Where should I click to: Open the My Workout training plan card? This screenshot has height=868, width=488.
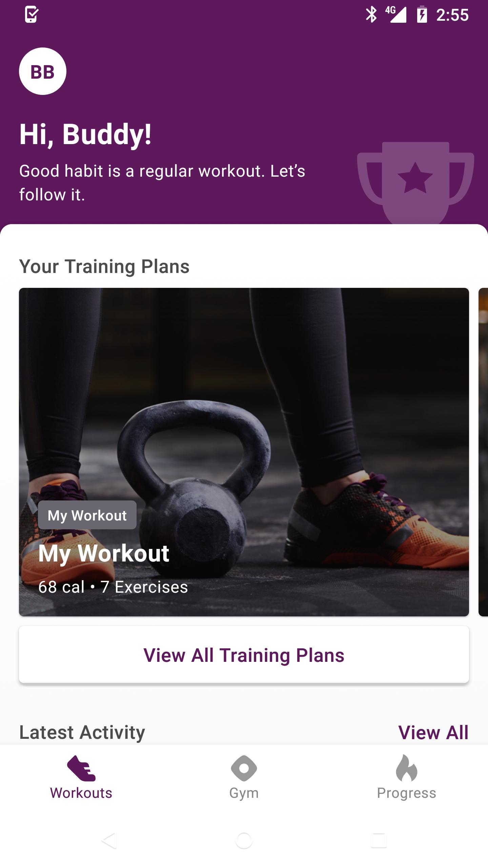[x=244, y=452]
